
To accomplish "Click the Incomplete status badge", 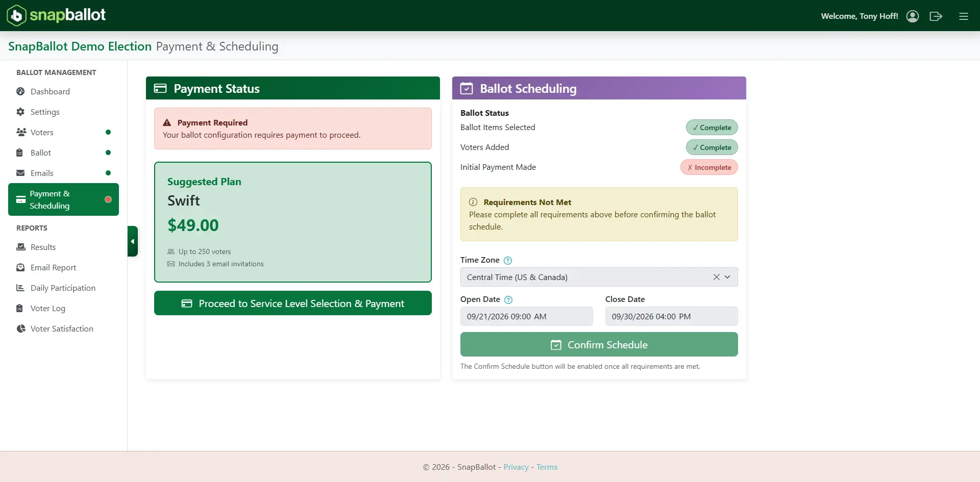I will (709, 167).
